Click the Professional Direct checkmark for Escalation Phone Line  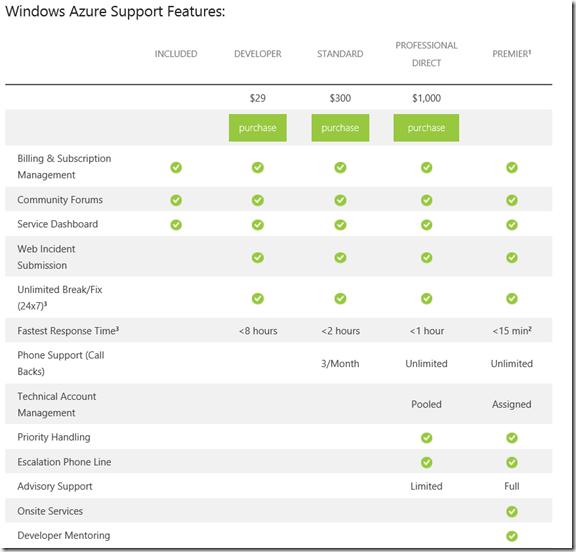(426, 462)
